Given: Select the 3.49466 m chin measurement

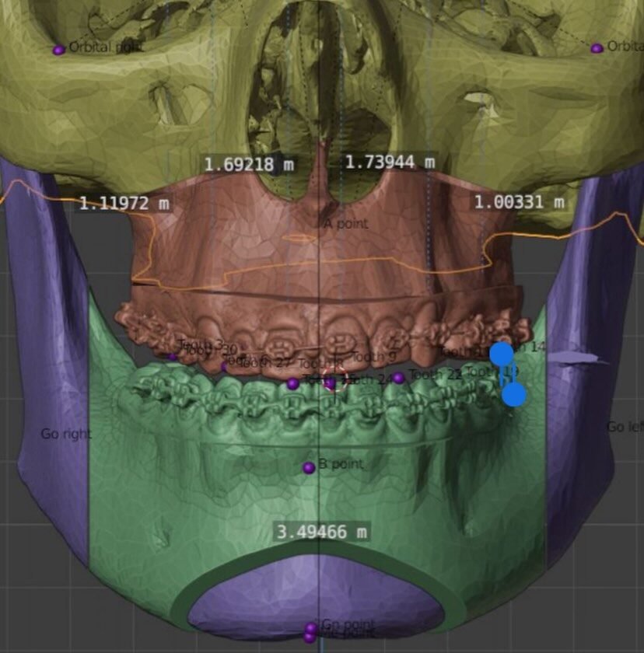Looking at the screenshot, I should pos(322,532).
